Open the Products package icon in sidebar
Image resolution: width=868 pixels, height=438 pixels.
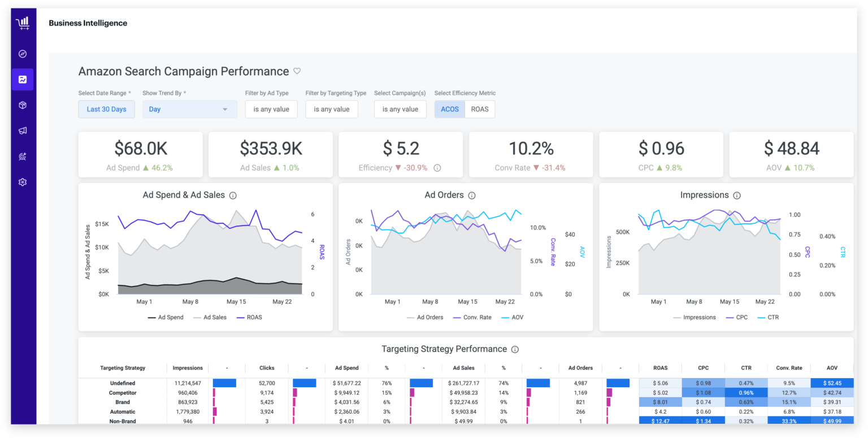[x=22, y=105]
